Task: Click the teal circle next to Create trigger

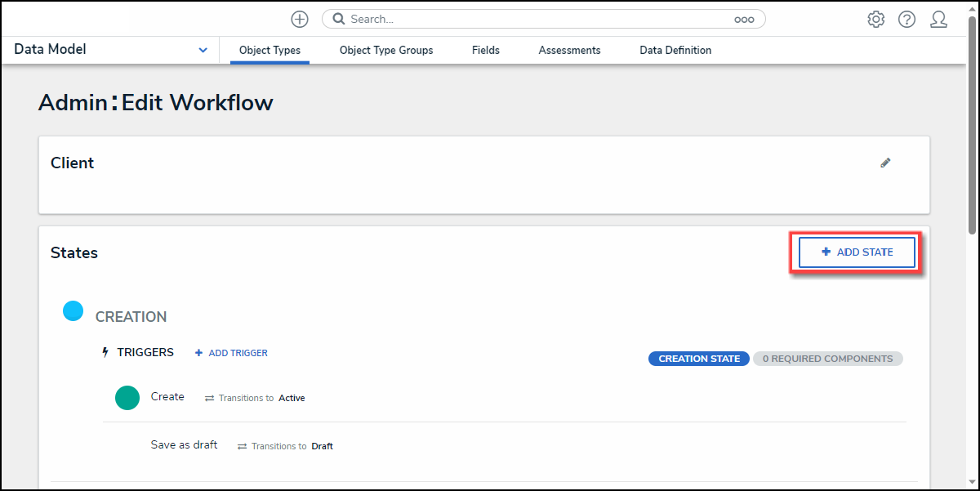Action: (127, 398)
